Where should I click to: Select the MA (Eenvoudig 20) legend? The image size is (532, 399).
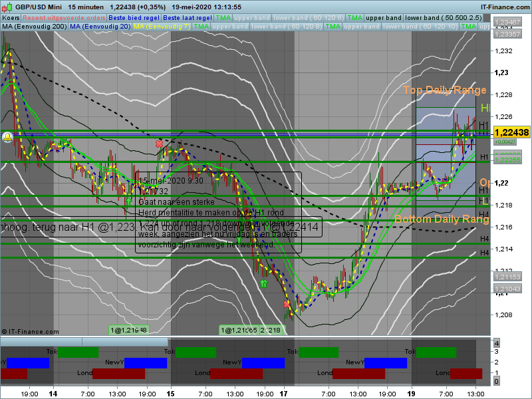point(100,27)
